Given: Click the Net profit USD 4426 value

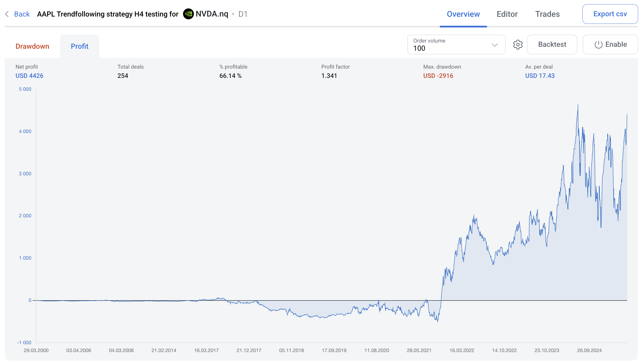Looking at the screenshot, I should tap(29, 76).
